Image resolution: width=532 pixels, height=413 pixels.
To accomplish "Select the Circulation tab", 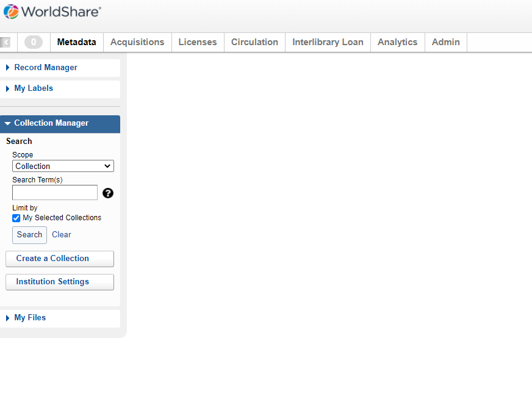I will pos(255,42).
